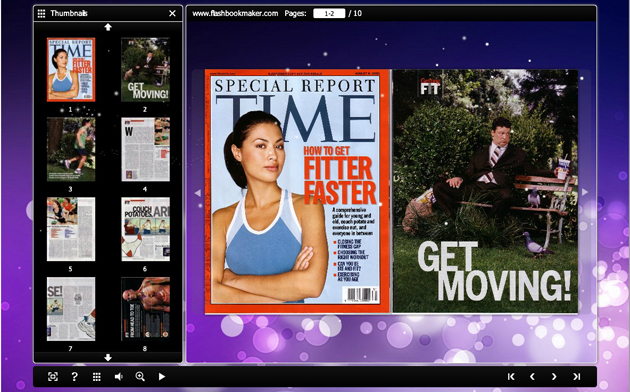630x392 pixels.
Task: Click the fullscreen icon in bottom toolbar
Action: point(53,376)
